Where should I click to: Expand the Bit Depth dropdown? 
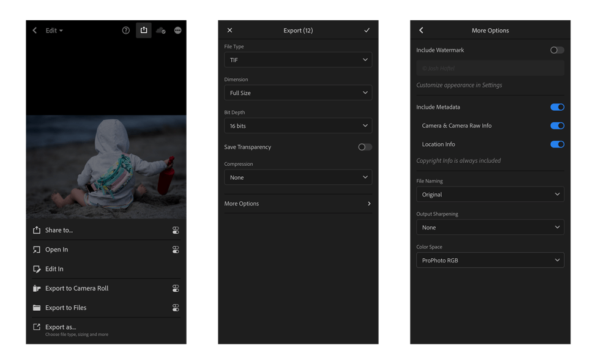click(x=298, y=126)
